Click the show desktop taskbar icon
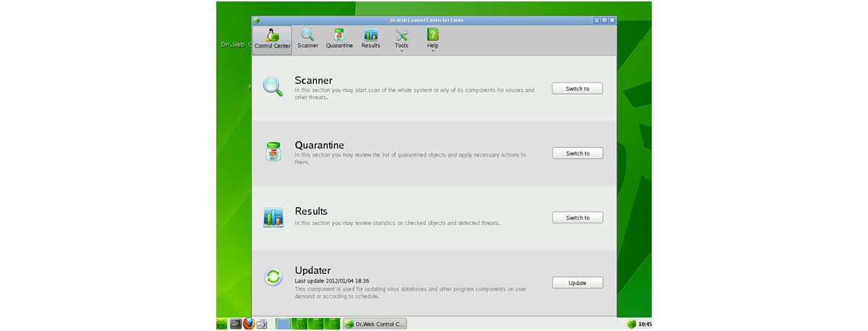 pyautogui.click(x=261, y=324)
